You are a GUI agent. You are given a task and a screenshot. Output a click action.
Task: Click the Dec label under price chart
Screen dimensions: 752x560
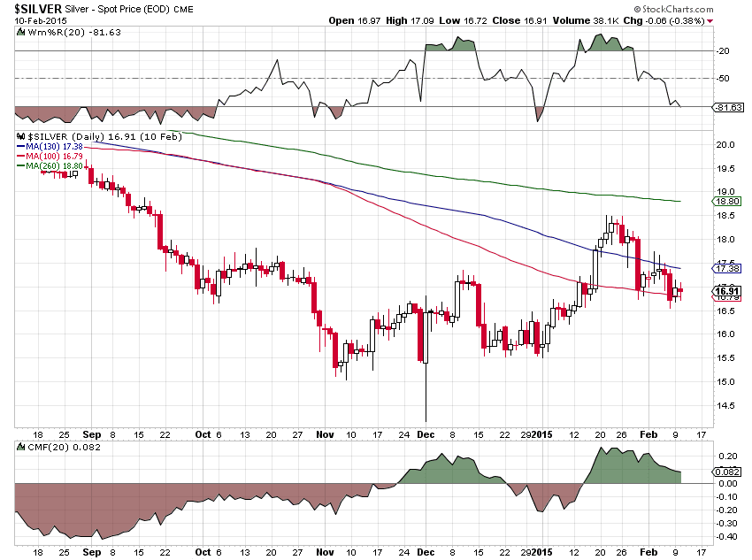click(x=426, y=434)
